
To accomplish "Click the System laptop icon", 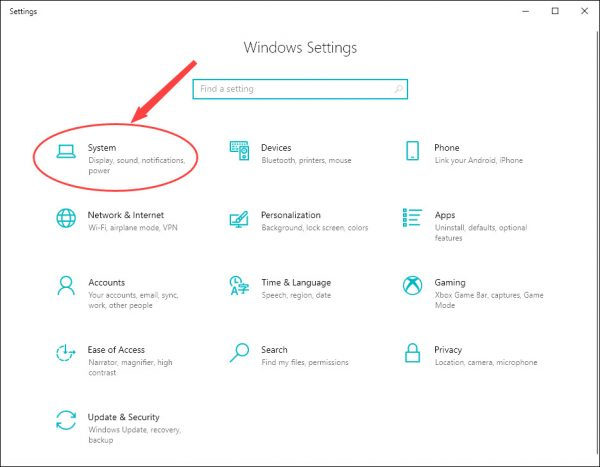I will 66,151.
